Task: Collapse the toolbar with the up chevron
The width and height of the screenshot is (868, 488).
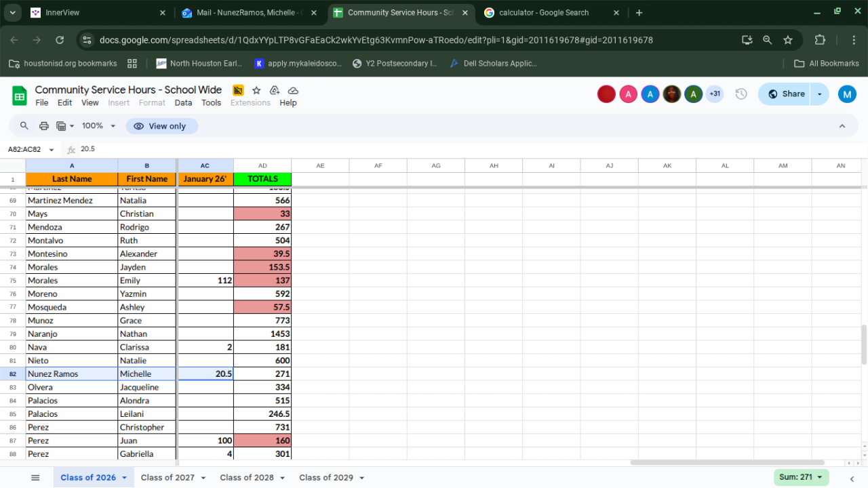Action: coord(842,126)
